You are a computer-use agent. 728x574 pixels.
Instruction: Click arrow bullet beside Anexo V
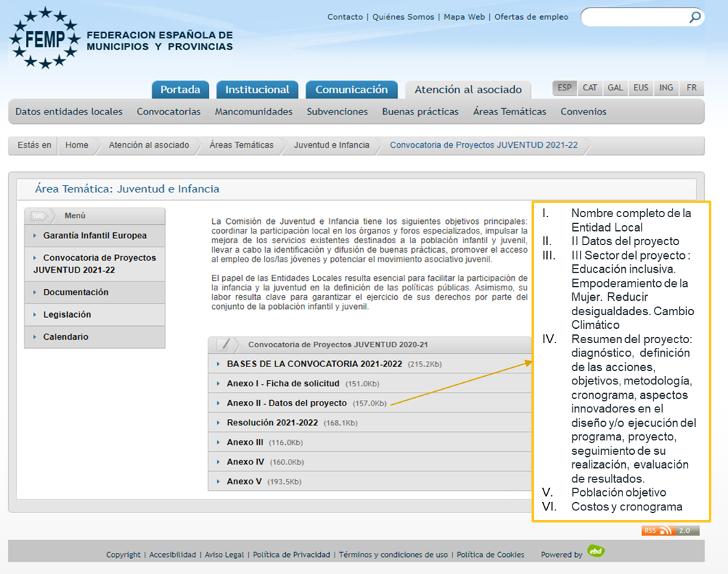(x=218, y=482)
